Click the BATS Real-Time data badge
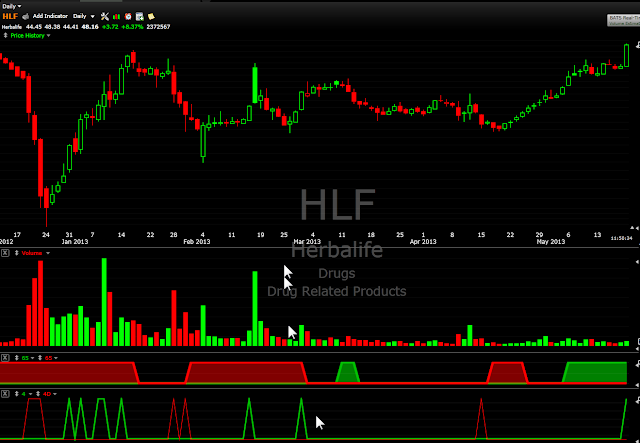Viewport: 640px width, 443px height. (x=623, y=20)
